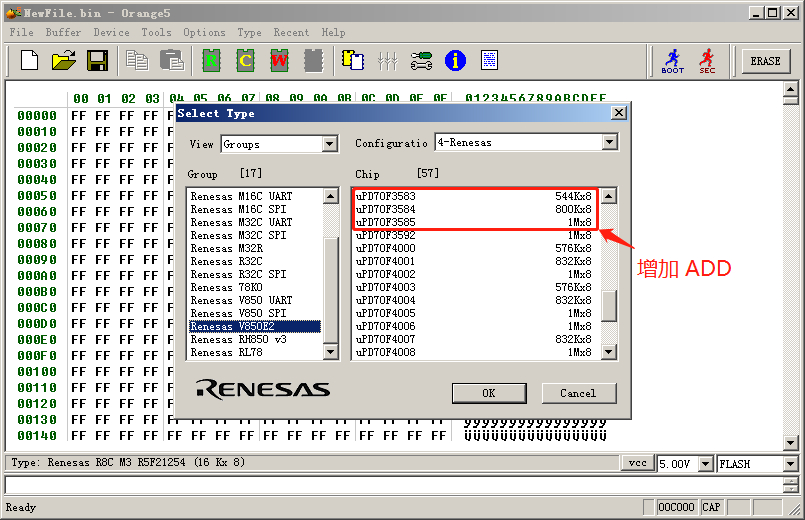Expand the Configuration 4-Renesas dropdown

[x=609, y=143]
